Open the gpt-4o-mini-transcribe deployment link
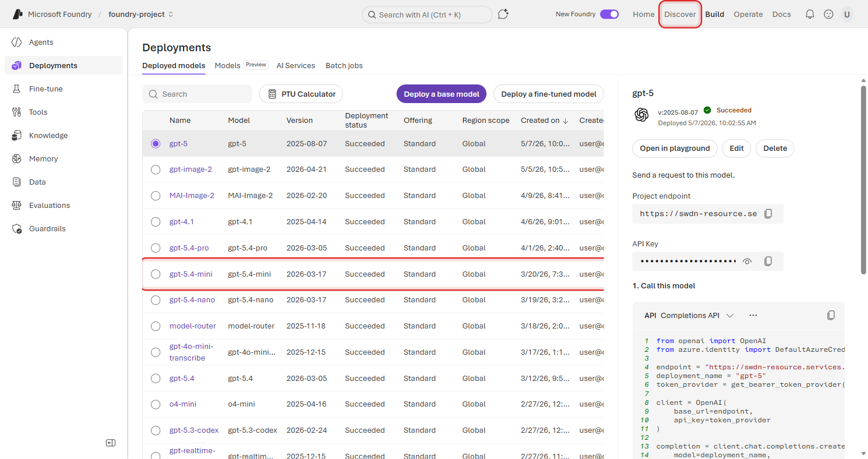 (x=192, y=352)
